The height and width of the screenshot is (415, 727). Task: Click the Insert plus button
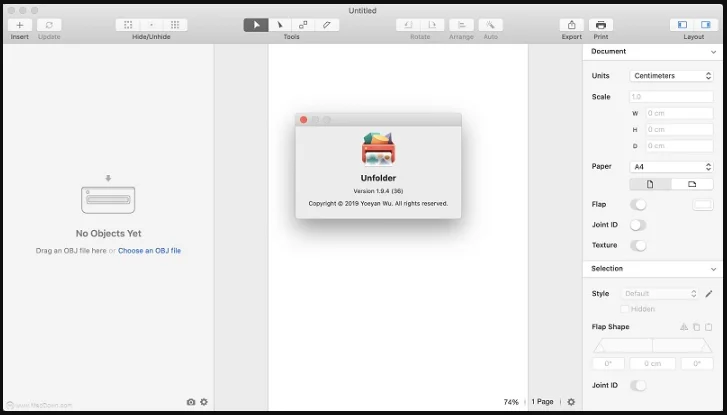[x=19, y=25]
